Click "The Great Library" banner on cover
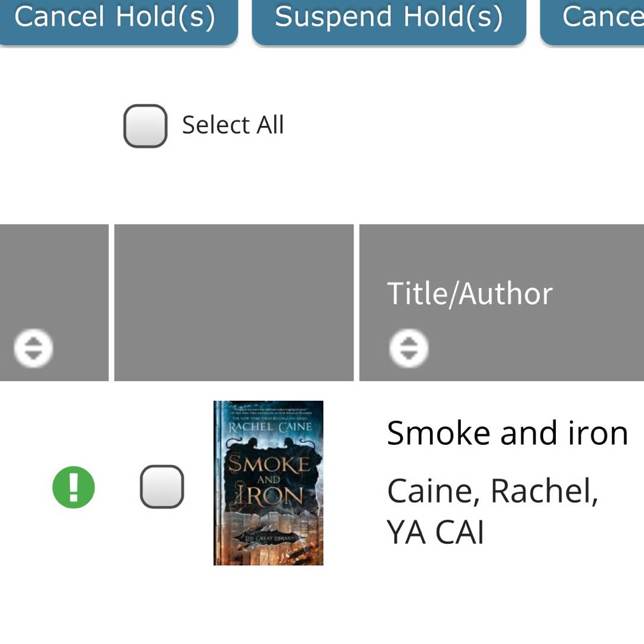The image size is (644, 644). click(267, 539)
